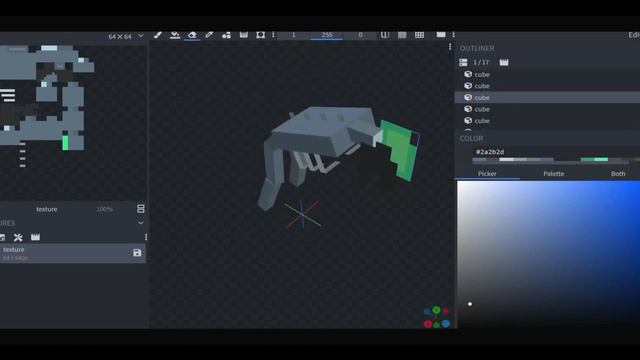Switch to the Palette tab

click(x=553, y=174)
